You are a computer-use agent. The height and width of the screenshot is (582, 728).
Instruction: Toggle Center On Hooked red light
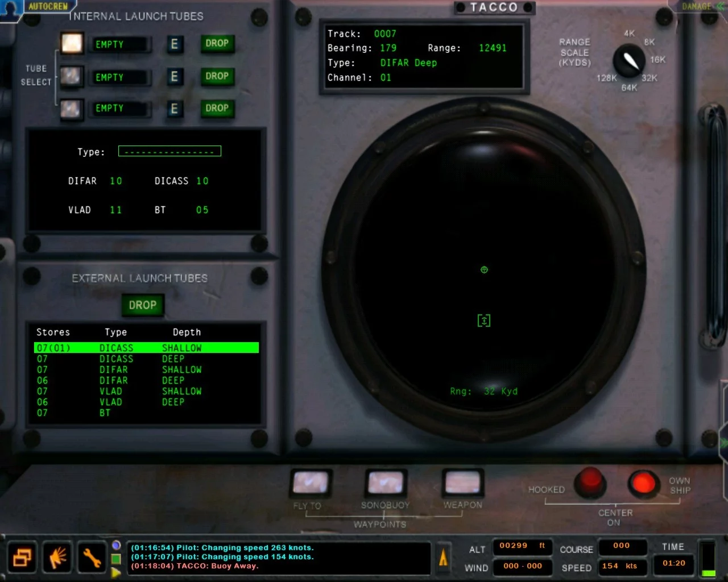coord(590,482)
